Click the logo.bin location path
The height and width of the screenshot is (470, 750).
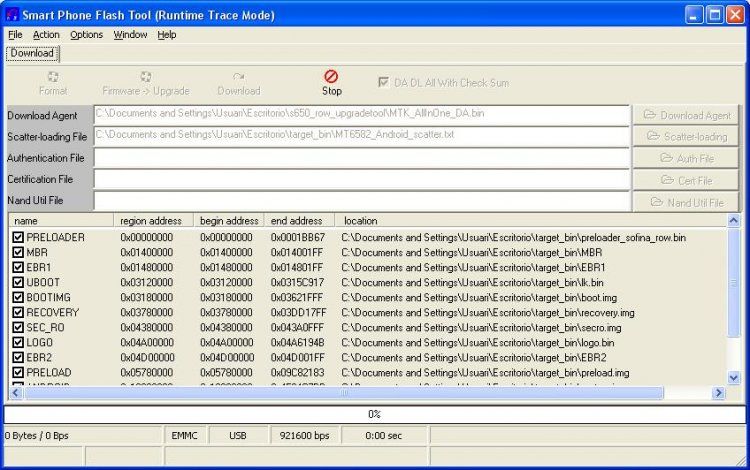point(478,343)
